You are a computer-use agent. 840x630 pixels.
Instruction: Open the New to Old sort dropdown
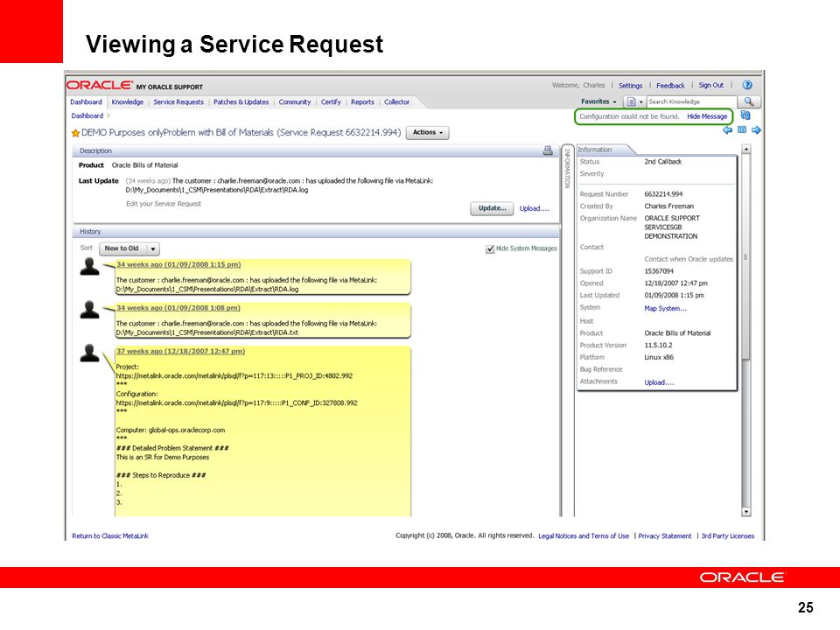coord(129,248)
